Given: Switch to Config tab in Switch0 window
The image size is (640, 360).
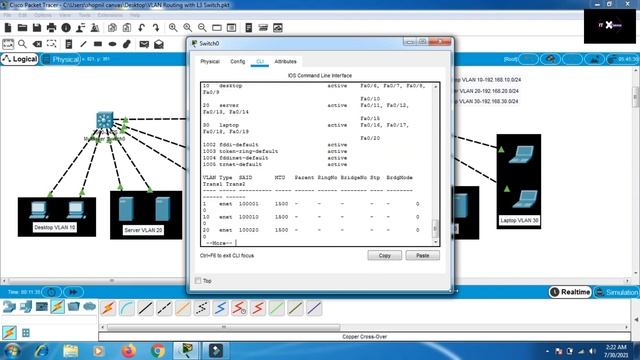Looking at the screenshot, I should click(238, 62).
